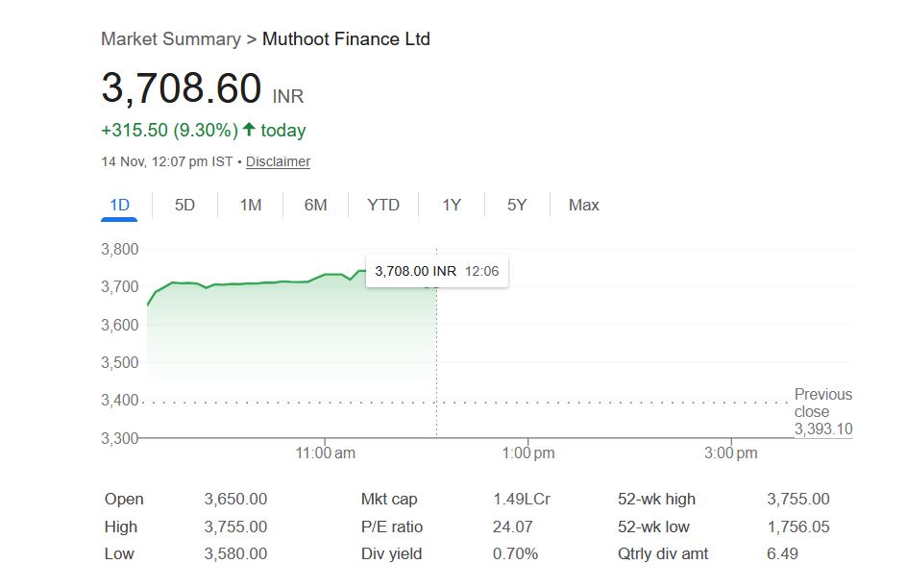Click the 3:00 pm axis label

tap(730, 453)
